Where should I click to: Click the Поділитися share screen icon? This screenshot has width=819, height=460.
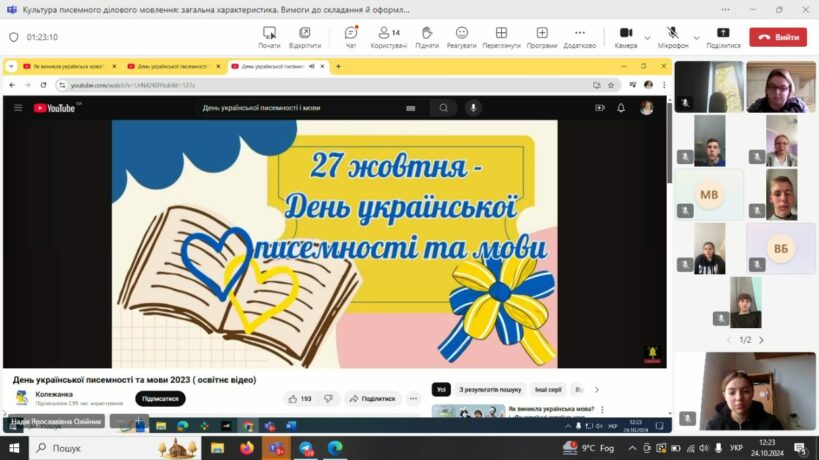pos(723,37)
